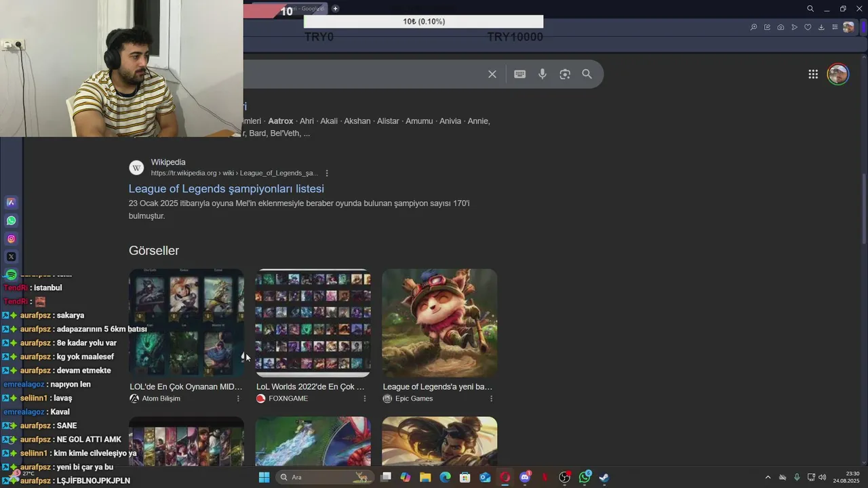The height and width of the screenshot is (488, 868).
Task: Open WhatsApp from the taskbar
Action: [x=585, y=477]
